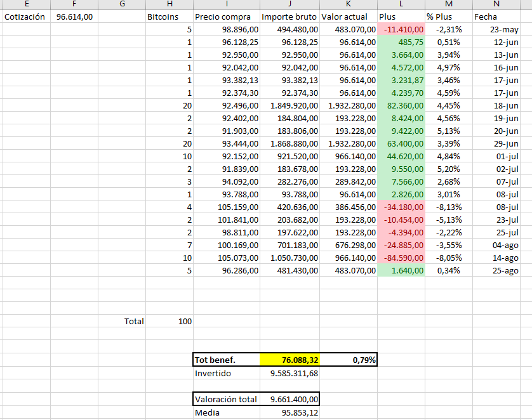Click the Media label cell

[x=227, y=412]
